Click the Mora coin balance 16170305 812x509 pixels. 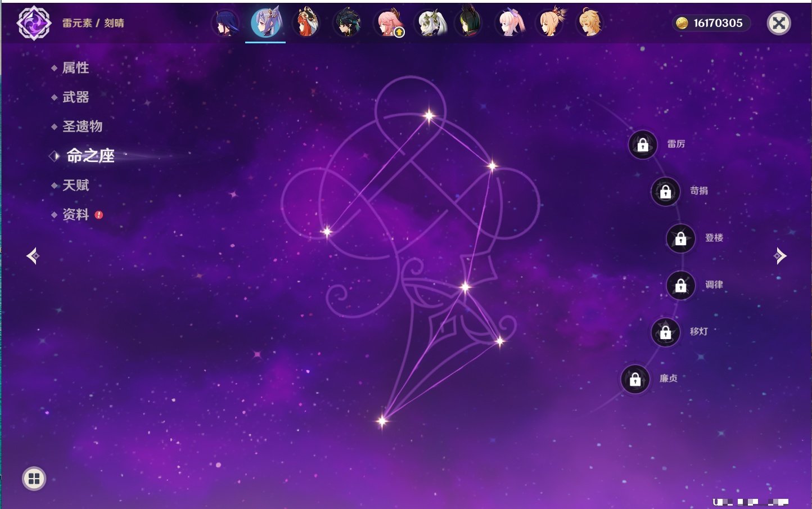[712, 23]
